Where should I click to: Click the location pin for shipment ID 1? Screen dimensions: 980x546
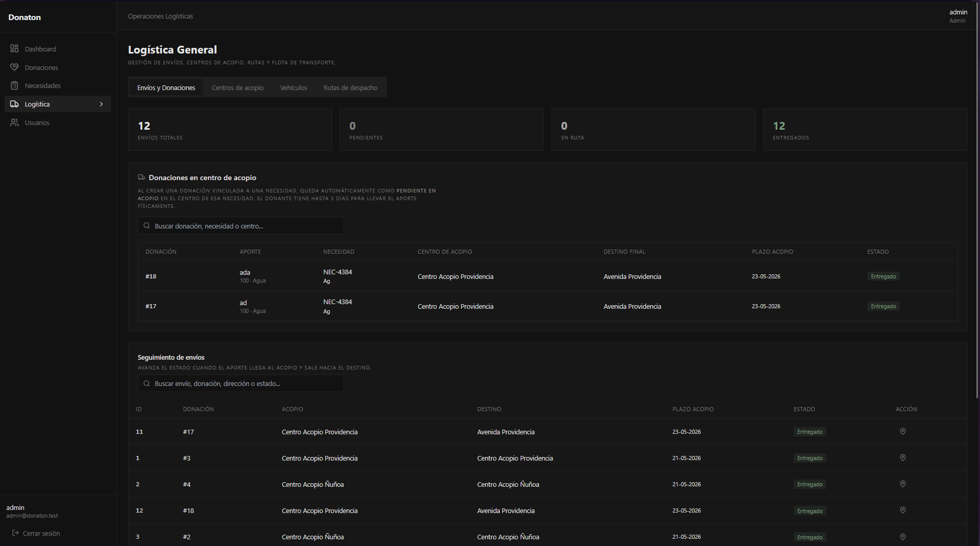point(903,458)
